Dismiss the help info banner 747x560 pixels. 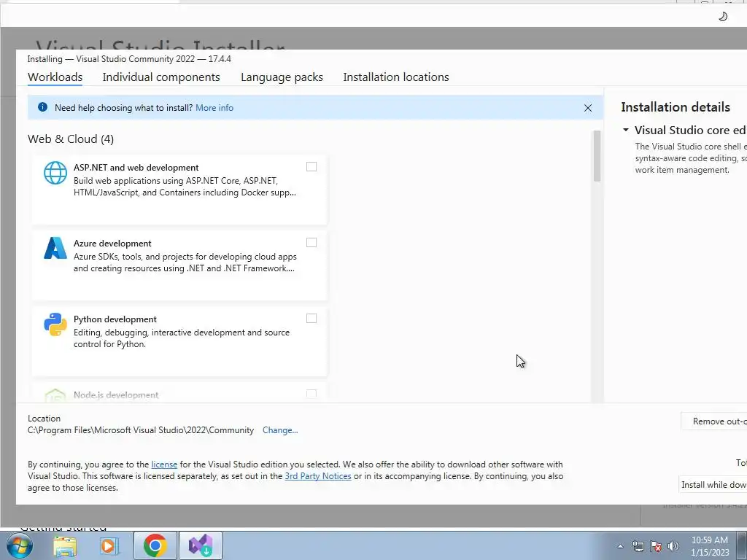(588, 108)
